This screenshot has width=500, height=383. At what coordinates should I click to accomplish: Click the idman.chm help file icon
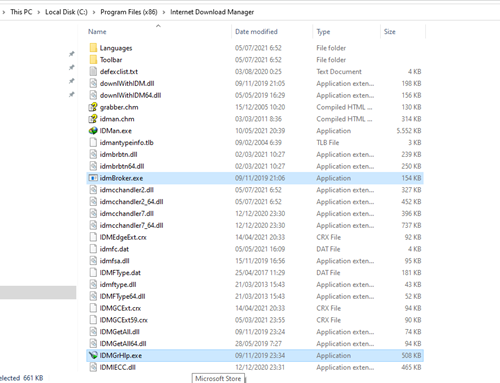point(93,119)
